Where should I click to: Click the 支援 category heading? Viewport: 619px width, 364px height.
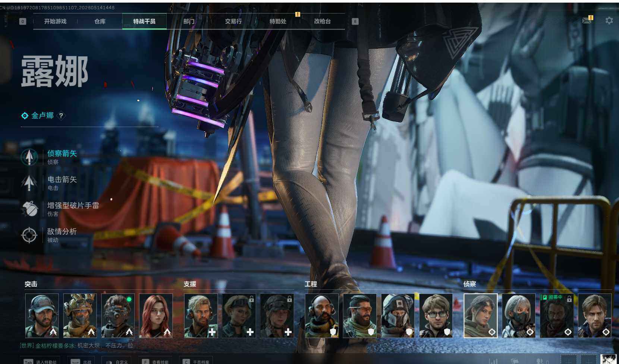(x=190, y=284)
